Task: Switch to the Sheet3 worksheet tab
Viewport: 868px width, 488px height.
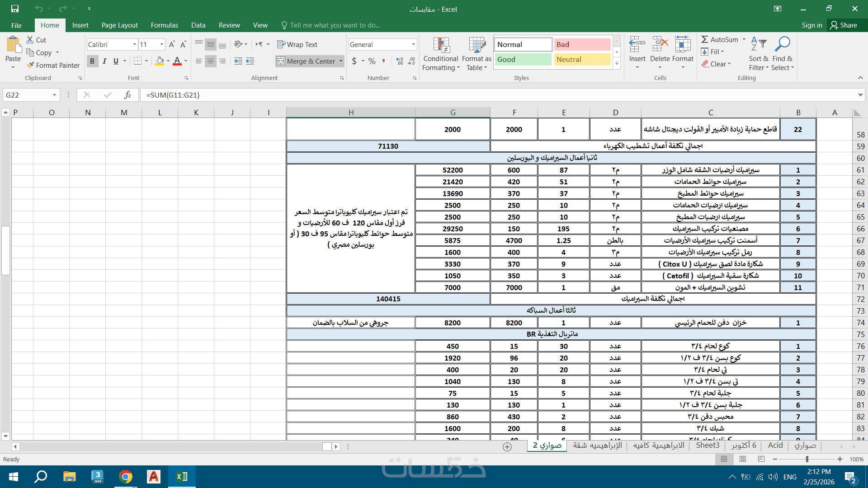Action: 708,446
